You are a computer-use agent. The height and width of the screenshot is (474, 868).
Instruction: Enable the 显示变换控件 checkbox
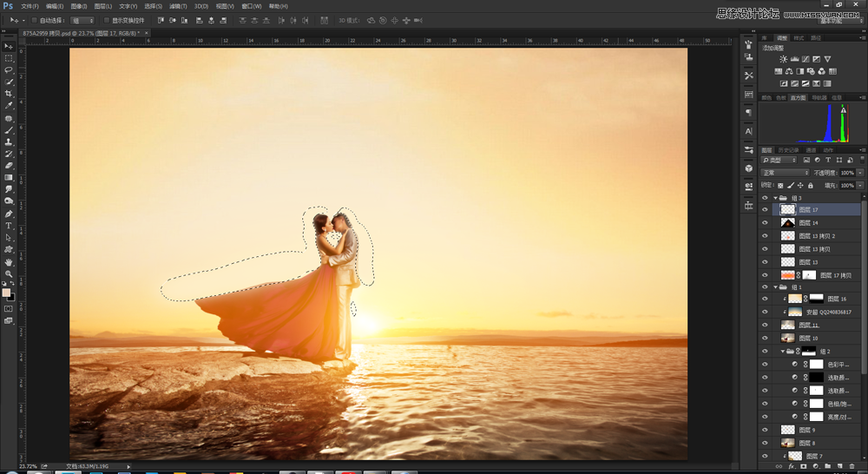(x=106, y=21)
